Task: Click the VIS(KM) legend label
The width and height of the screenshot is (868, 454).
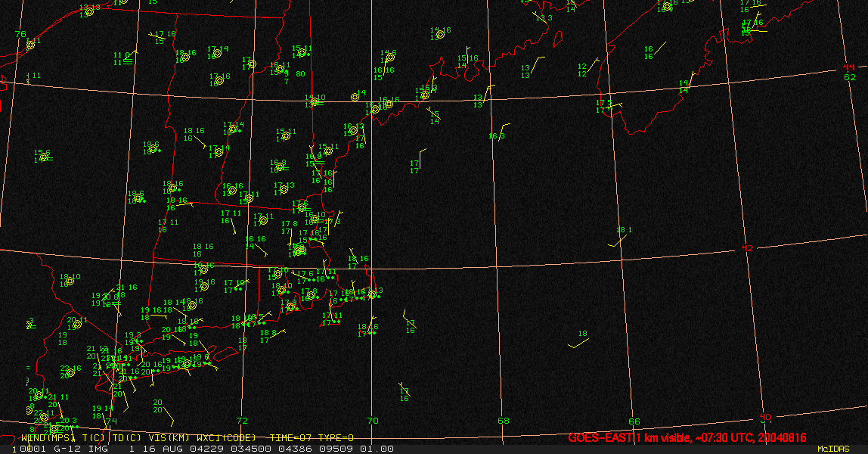Action: click(x=169, y=438)
